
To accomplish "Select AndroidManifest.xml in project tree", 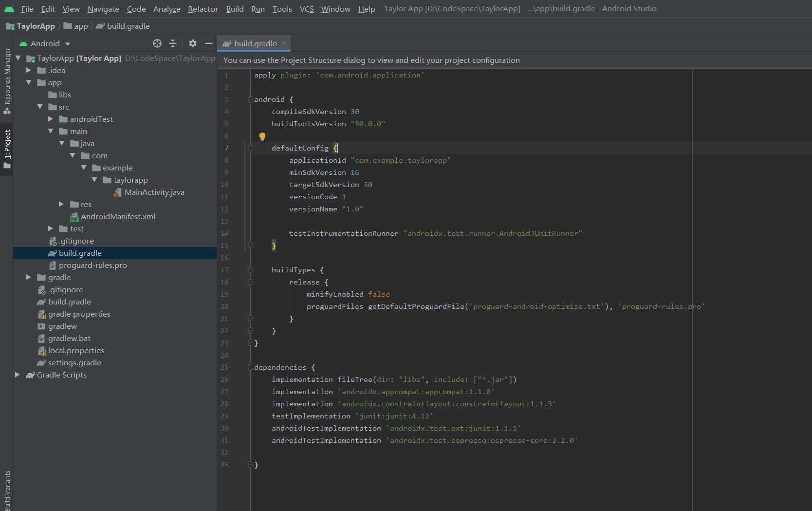I will click(118, 217).
